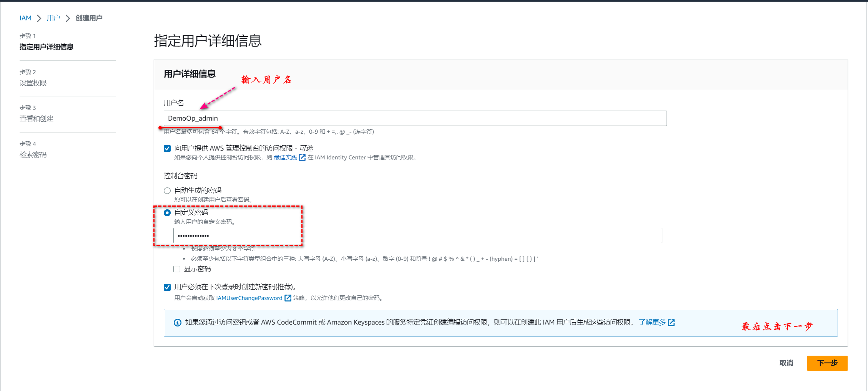Select step 1 指定用户详细信息 in sidebar
The height and width of the screenshot is (391, 868).
47,47
